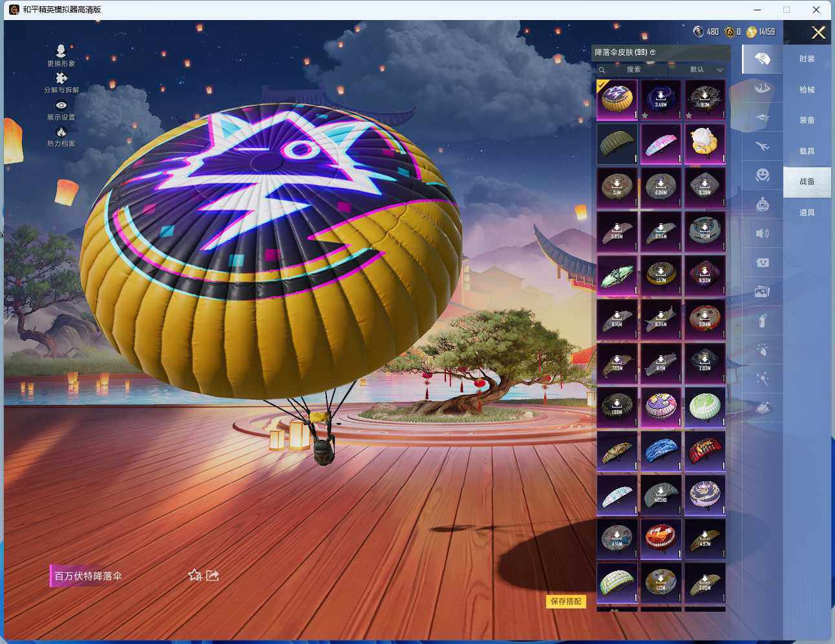
Task: Switch to the 道具 tab
Action: [807, 213]
